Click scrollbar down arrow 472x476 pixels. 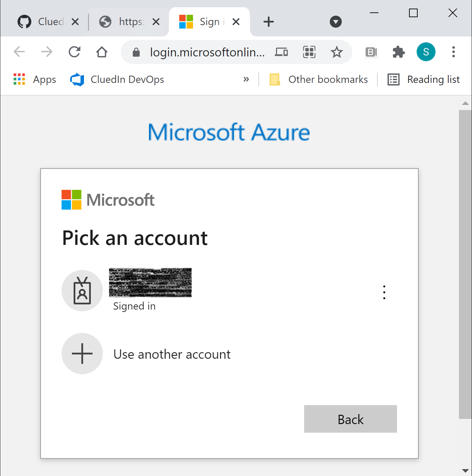465,470
